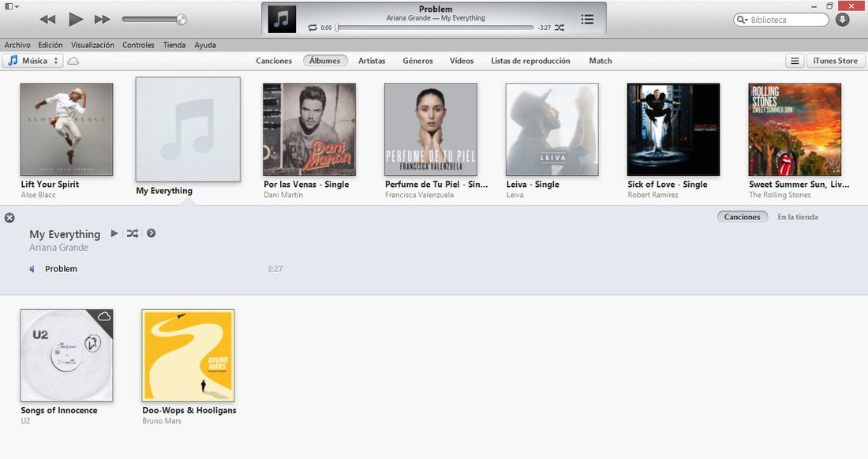Open the Archivo menu
This screenshot has height=459, width=868.
tap(17, 45)
